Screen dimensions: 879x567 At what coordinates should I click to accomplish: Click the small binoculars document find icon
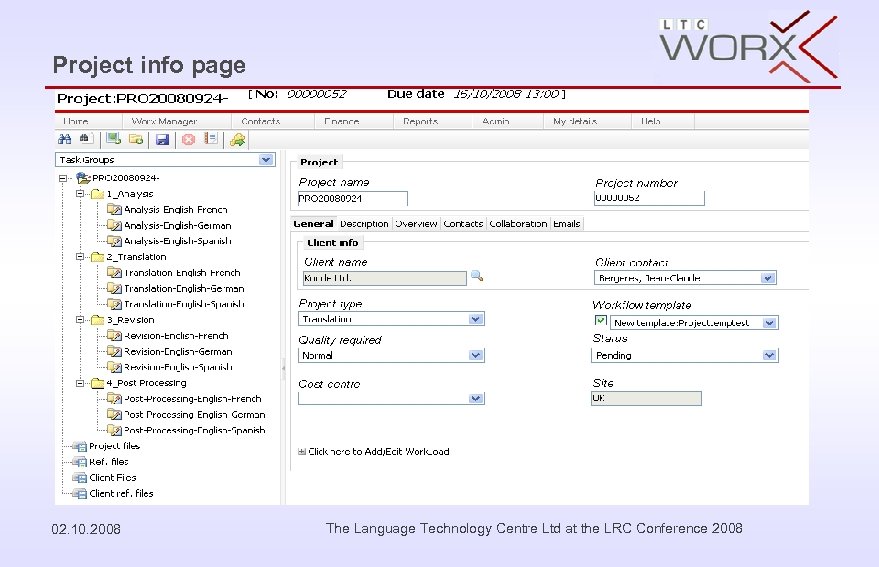[85, 138]
